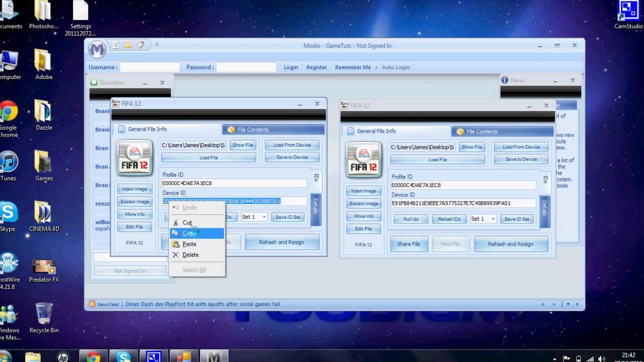
Task: Choose Copy in the context menu
Action: click(197, 233)
